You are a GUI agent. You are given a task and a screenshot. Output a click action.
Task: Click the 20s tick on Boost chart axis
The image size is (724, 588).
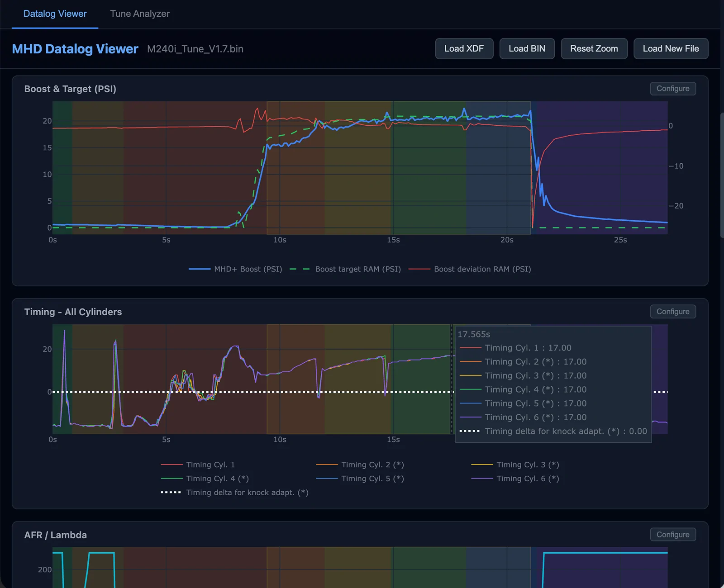pos(507,240)
